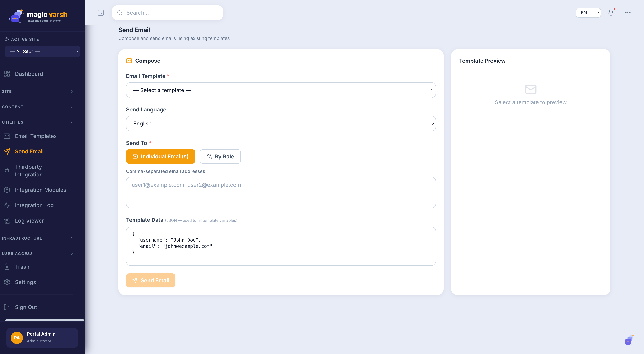This screenshot has height=354, width=644.
Task: Switch recipients to By Role
Action: click(220, 156)
